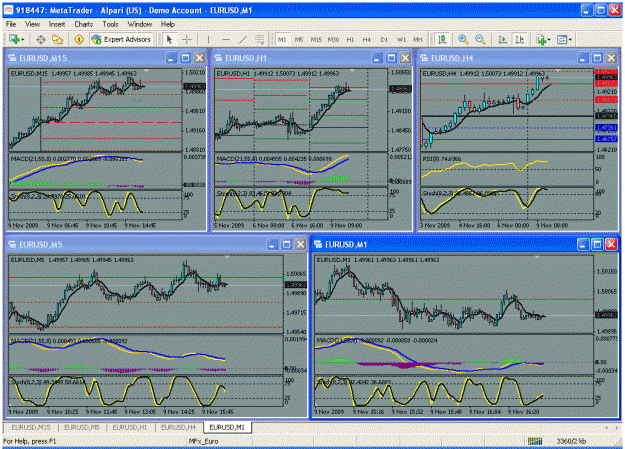Viewport: 625px width, 449px height.
Task: Select the EURUSD,M1 bottom tab
Action: [x=227, y=427]
